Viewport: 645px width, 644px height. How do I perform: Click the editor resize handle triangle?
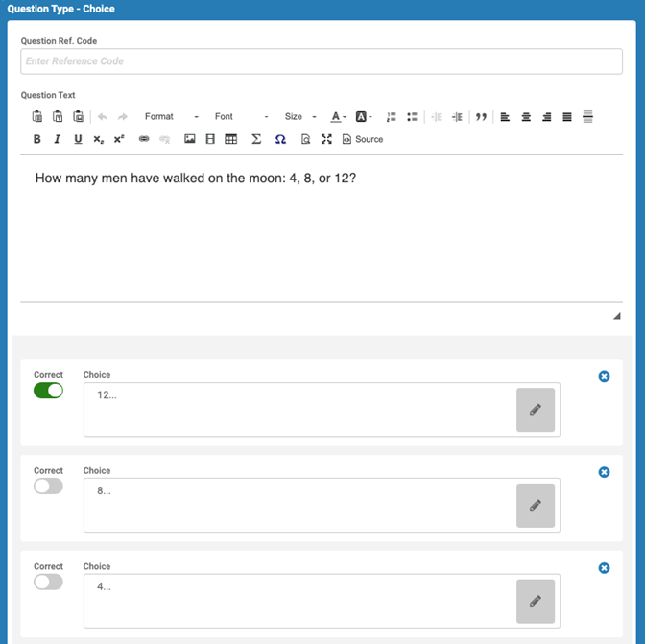coord(616,316)
